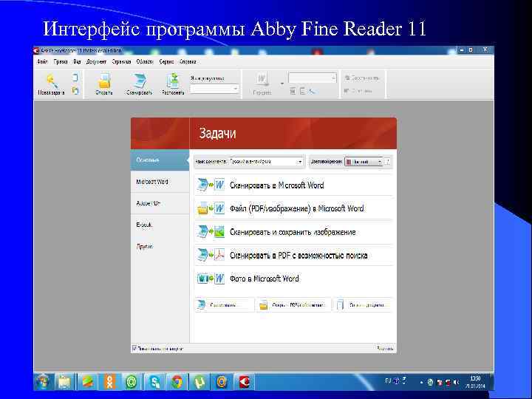
Task: Click image icon of Сканировать и сохранить изображение
Action: [219, 232]
